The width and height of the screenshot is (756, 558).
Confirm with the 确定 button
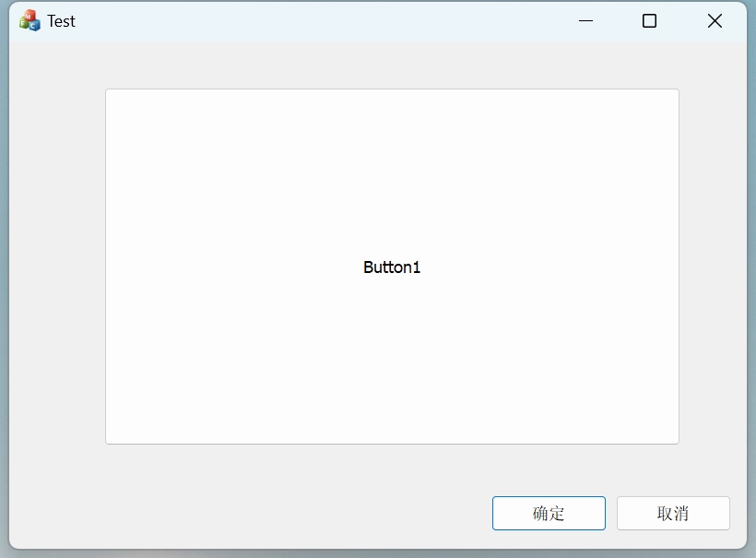(549, 514)
